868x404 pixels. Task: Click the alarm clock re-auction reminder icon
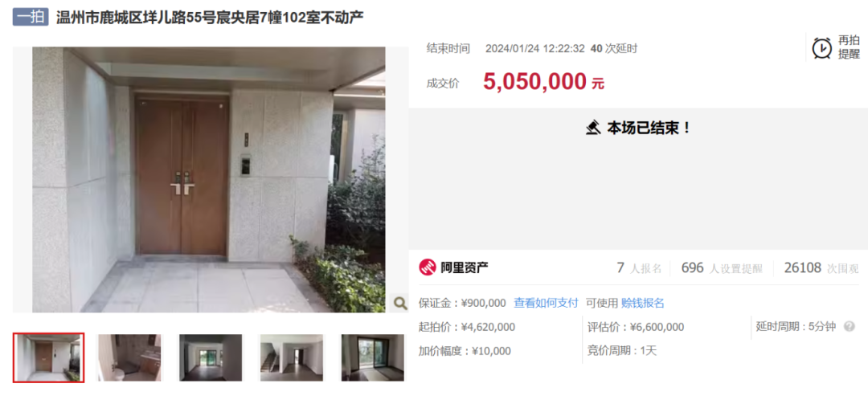pyautogui.click(x=821, y=48)
